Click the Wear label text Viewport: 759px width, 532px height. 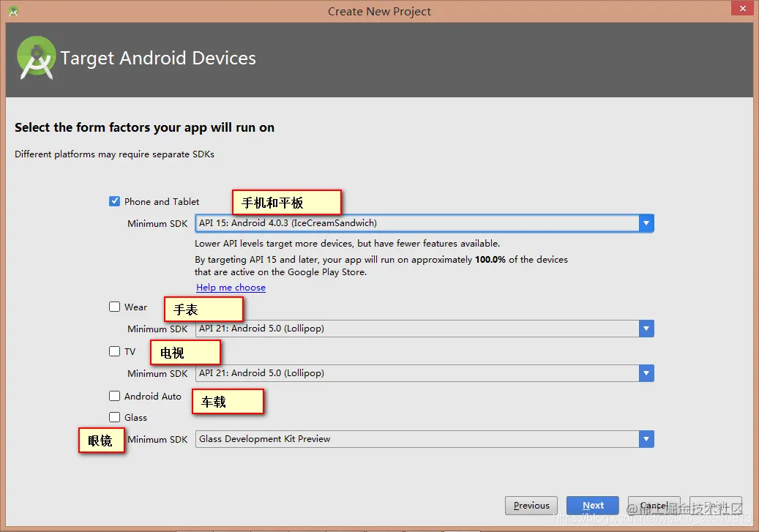pyautogui.click(x=135, y=307)
